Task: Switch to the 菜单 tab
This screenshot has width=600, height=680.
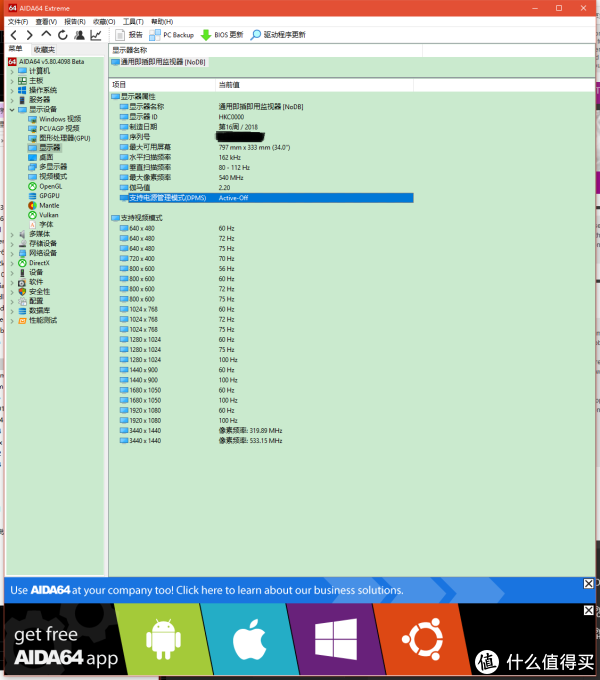Action: point(16,49)
